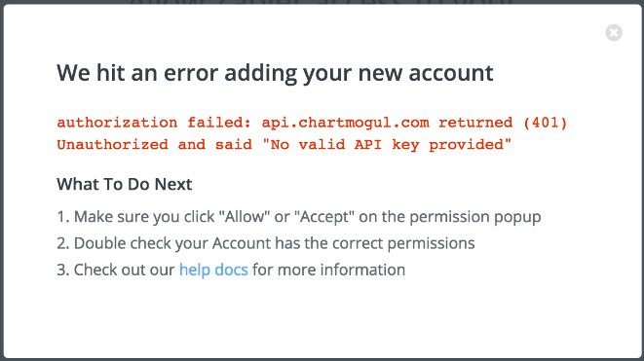Close the error dialog with X icon
The image size is (644, 361).
pos(614,32)
